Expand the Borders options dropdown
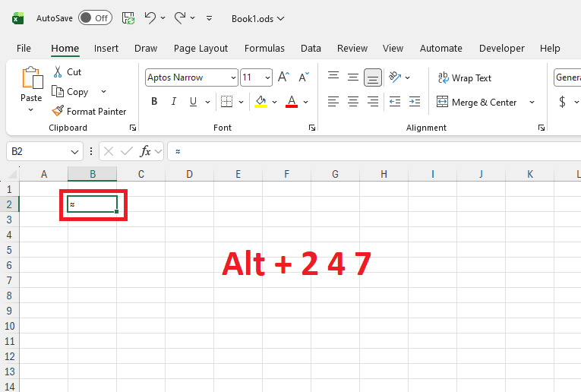Image resolution: width=581 pixels, height=392 pixels. click(x=241, y=102)
